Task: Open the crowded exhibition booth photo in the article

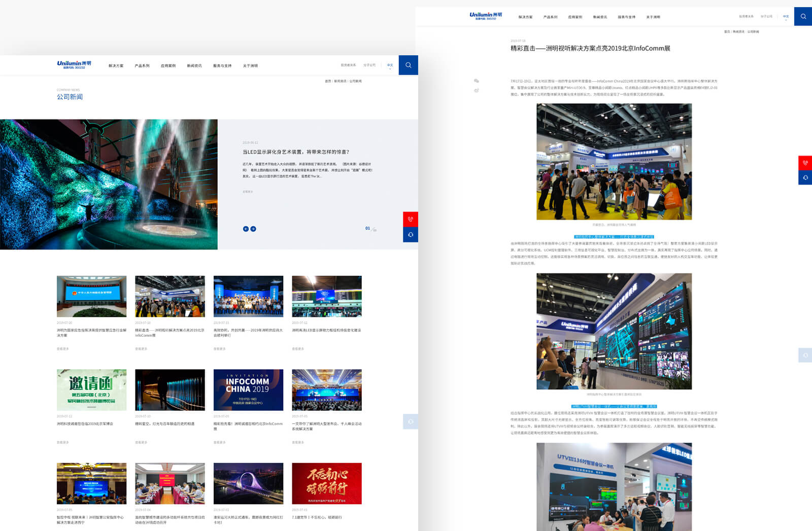Action: coord(614,162)
